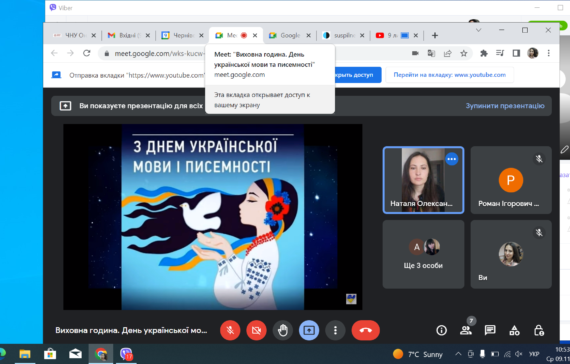Unmute the microphone in Meet controls
This screenshot has height=364, width=570.
click(x=230, y=330)
